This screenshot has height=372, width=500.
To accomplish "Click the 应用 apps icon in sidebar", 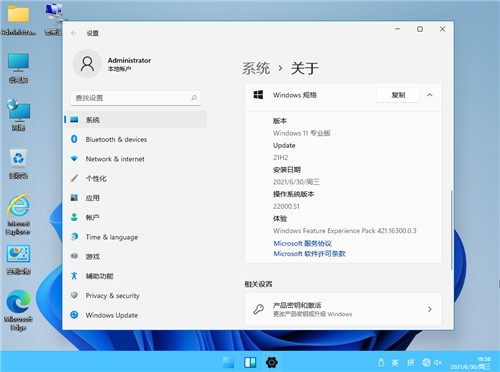I will pyautogui.click(x=74, y=198).
